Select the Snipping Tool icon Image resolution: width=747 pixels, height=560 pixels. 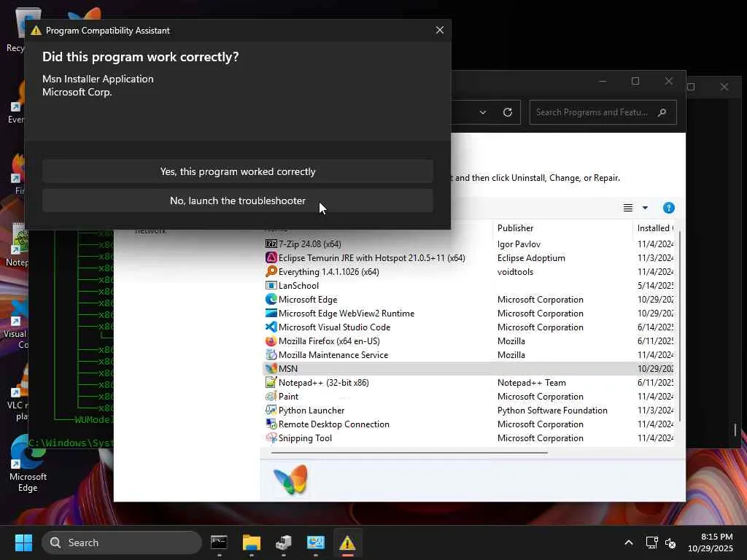(271, 437)
